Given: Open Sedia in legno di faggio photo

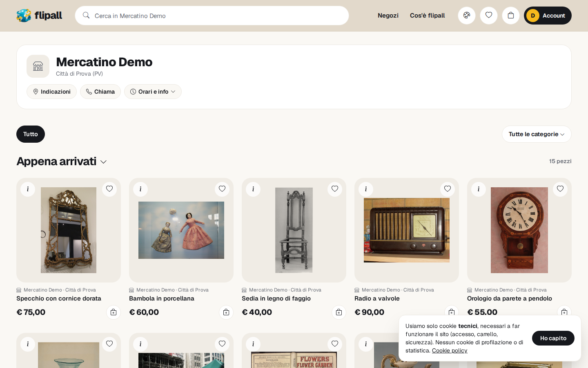Looking at the screenshot, I should [x=294, y=230].
